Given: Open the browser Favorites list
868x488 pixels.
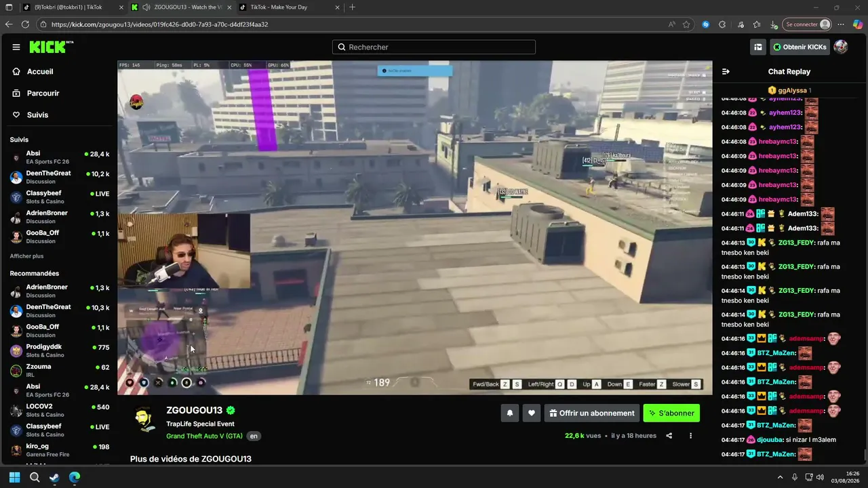Looking at the screenshot, I should click(757, 24).
